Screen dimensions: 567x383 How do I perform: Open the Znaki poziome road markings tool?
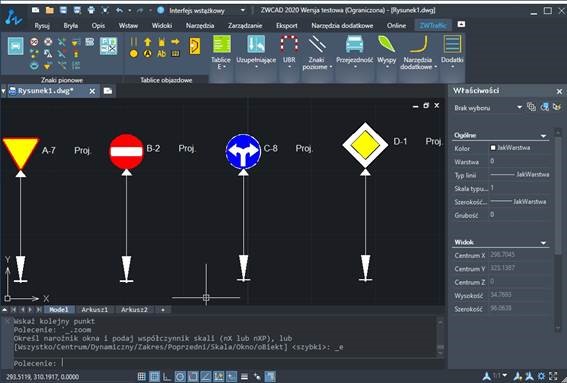pyautogui.click(x=317, y=52)
